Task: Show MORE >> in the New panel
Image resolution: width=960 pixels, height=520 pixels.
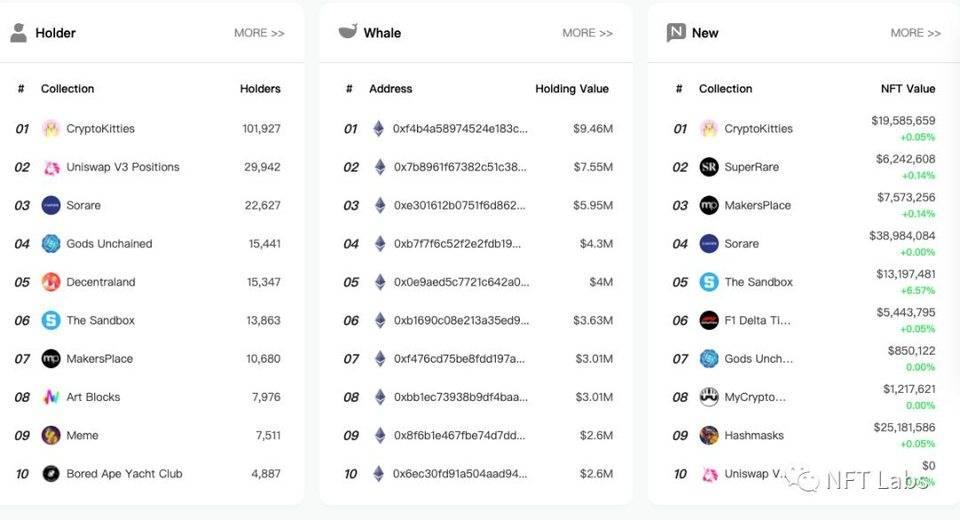Action: click(915, 33)
